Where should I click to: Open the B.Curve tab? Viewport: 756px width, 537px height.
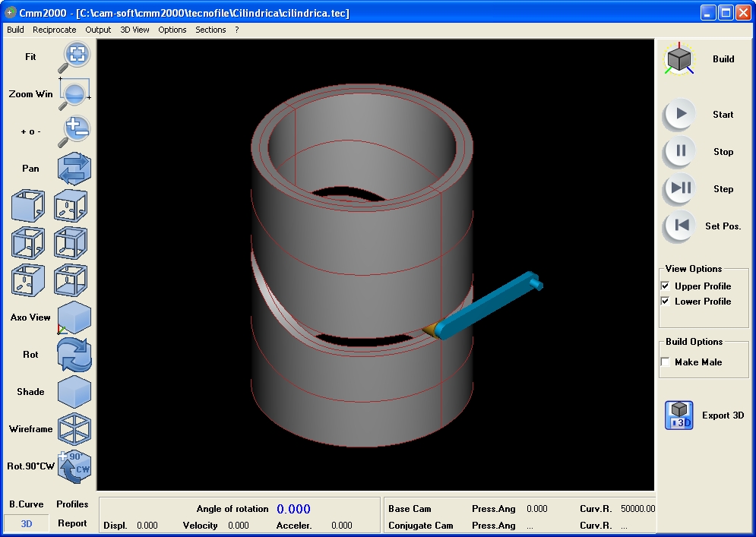(x=26, y=504)
